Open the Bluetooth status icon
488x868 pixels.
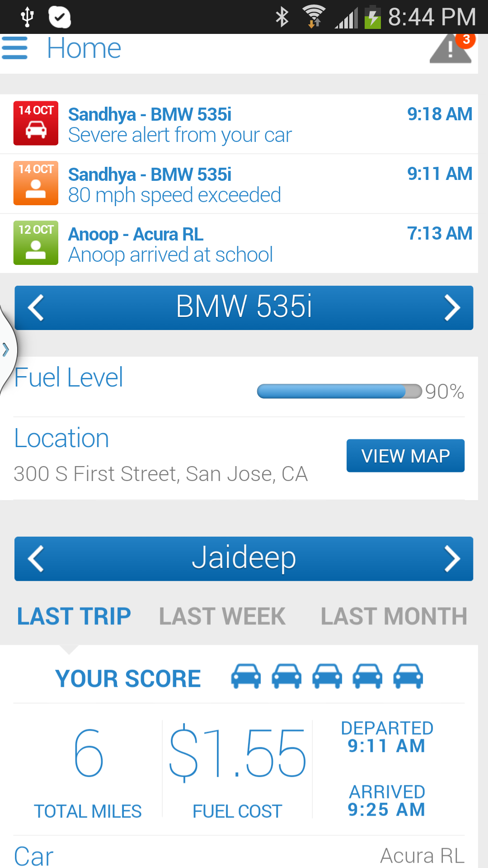tap(282, 17)
